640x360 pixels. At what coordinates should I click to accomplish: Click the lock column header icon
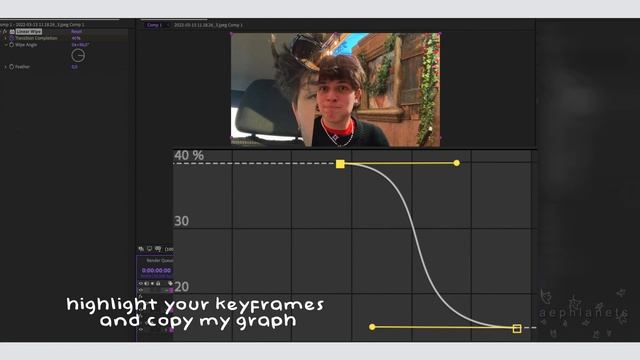point(158,283)
